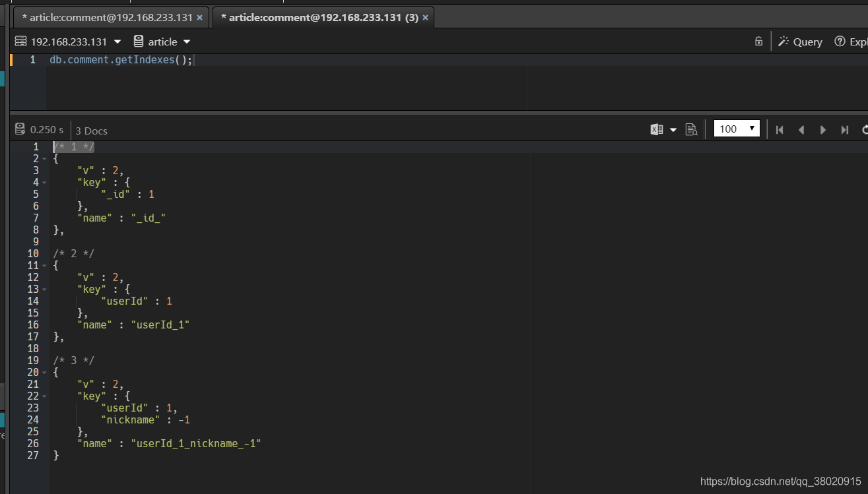Click the unlock padlock icon in the toolbar
The height and width of the screenshot is (494, 868).
pos(759,41)
